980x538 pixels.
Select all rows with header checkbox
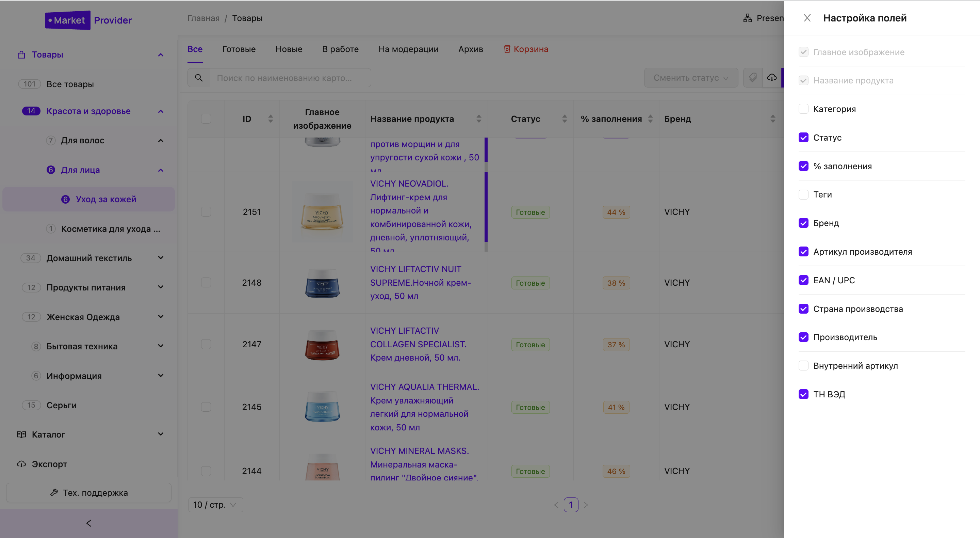(206, 119)
